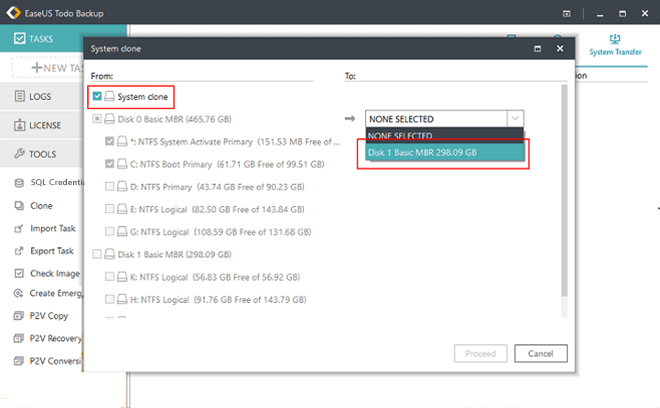Select the Clone tool entry
This screenshot has height=408, width=660.
pyautogui.click(x=41, y=205)
